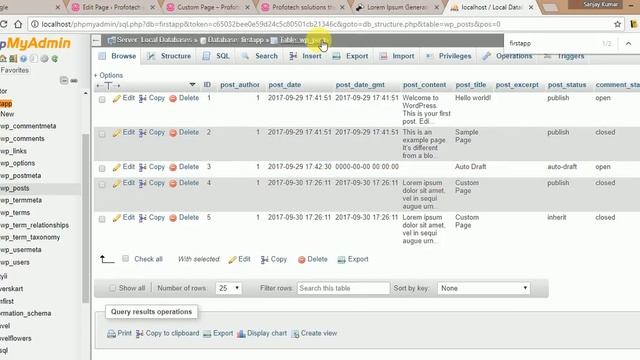
Task: Open the Search tab
Action: [x=260, y=56]
